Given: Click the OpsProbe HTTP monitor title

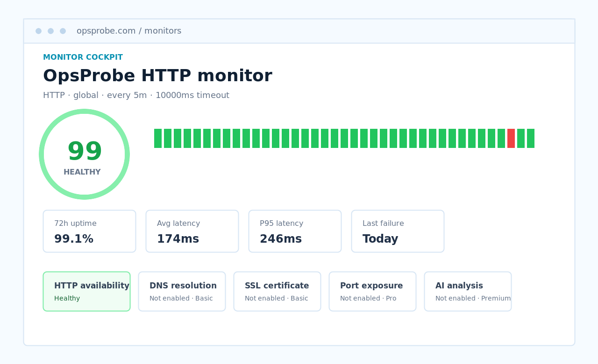Looking at the screenshot, I should point(157,76).
